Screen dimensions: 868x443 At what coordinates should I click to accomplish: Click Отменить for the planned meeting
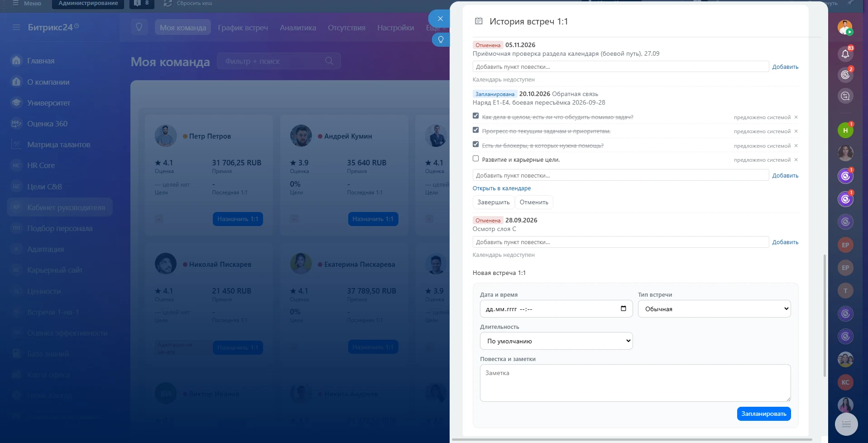coord(534,202)
